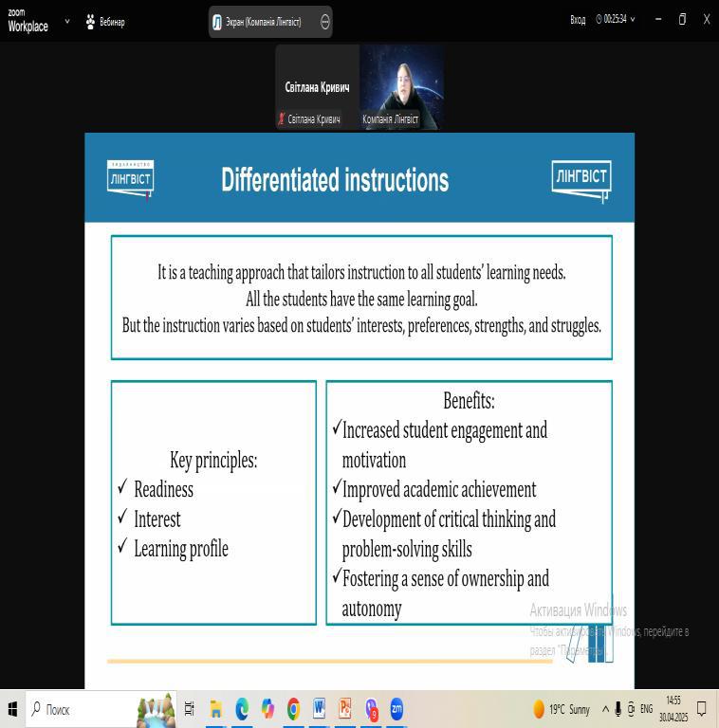Click the line 'All the students have the same learning goal.'
This screenshot has height=728, width=719.
pos(361,300)
